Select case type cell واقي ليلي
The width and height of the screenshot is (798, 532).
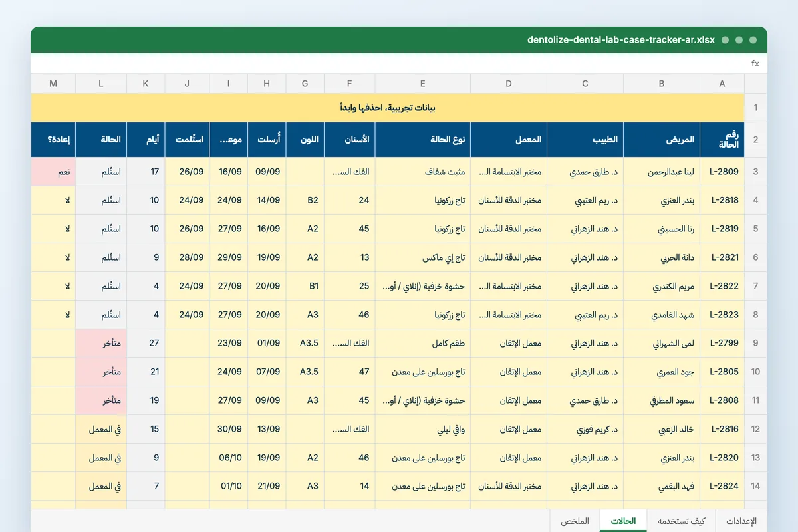pyautogui.click(x=423, y=429)
